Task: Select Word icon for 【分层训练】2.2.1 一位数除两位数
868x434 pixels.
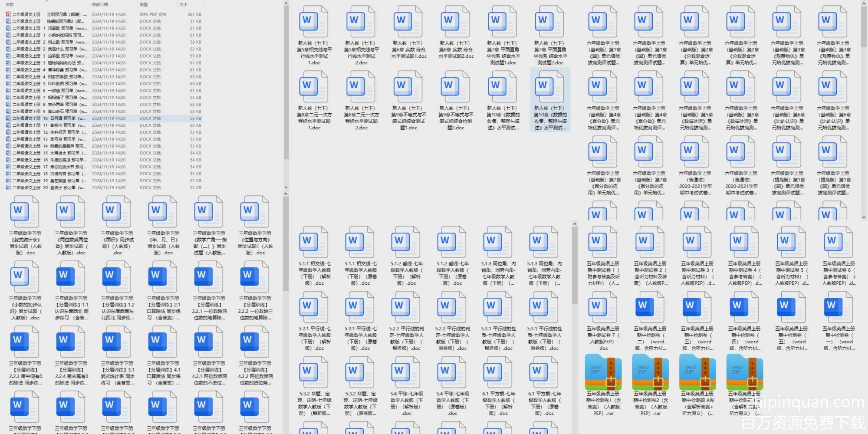Action: [209, 277]
